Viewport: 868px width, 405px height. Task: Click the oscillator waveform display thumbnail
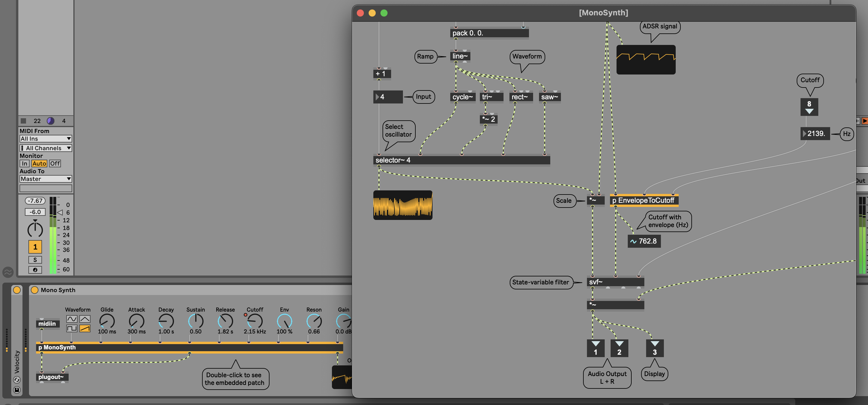tap(403, 205)
